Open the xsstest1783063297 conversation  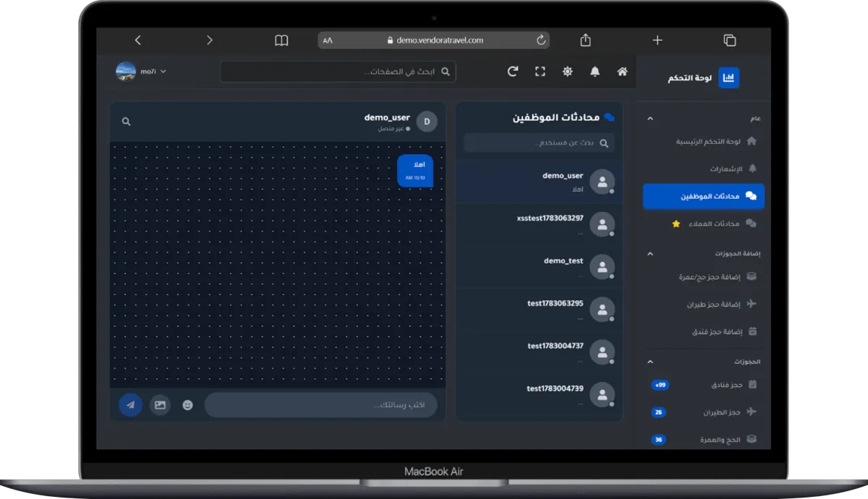(539, 224)
